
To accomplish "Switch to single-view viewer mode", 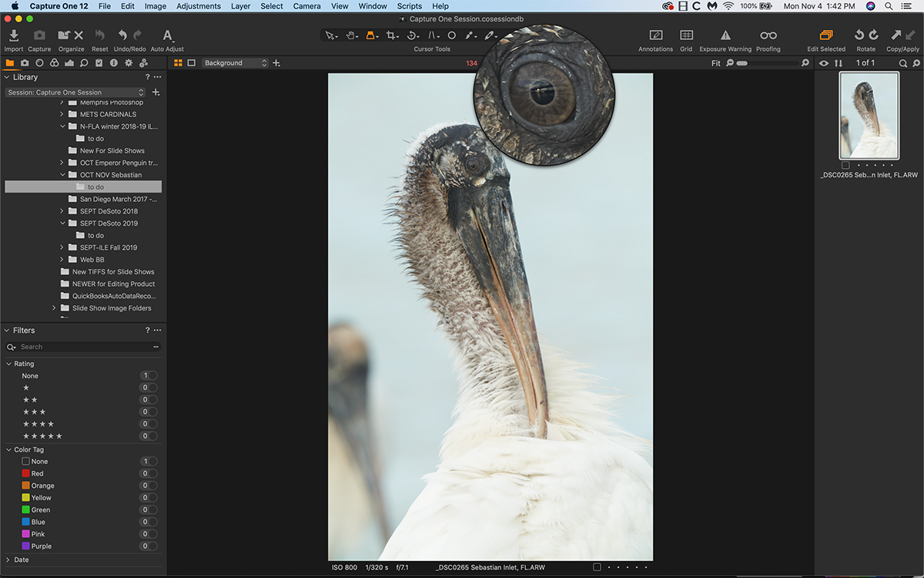I will (x=192, y=63).
